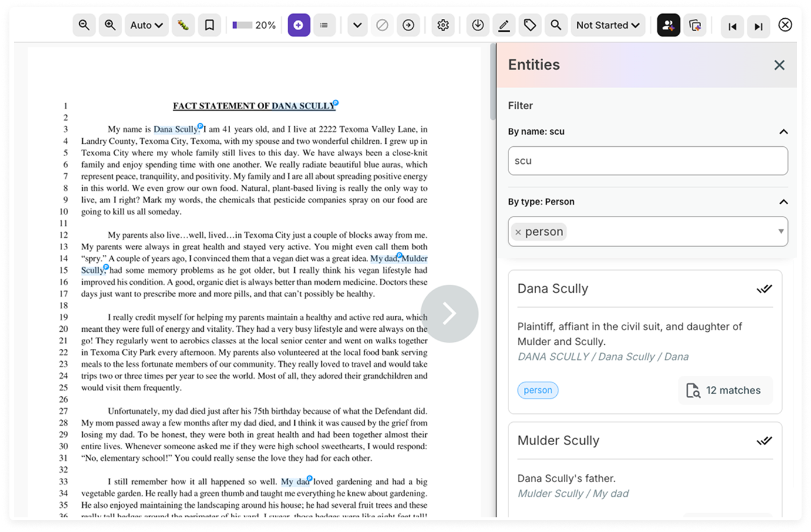
Task: Click the name filter text field
Action: click(647, 161)
